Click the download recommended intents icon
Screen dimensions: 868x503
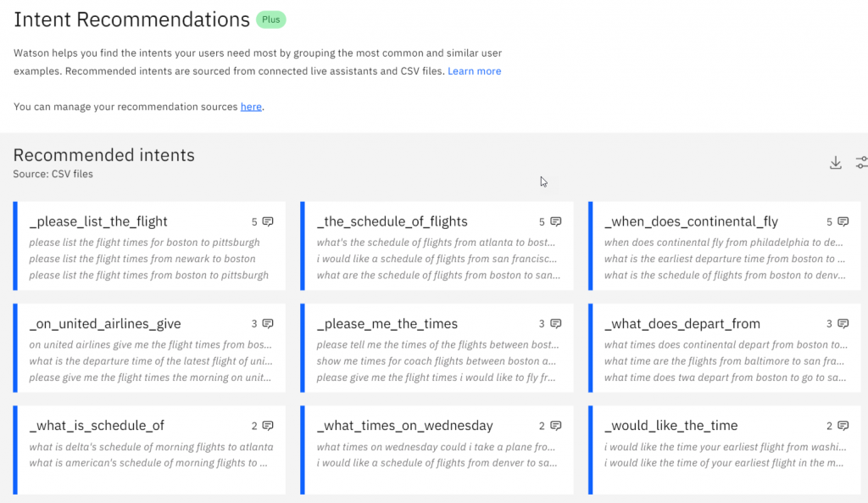835,162
